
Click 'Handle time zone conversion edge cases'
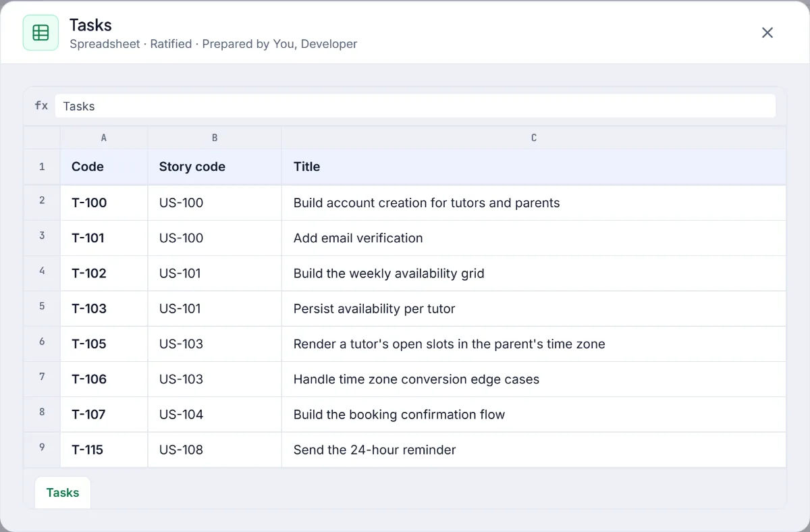[x=534, y=379]
